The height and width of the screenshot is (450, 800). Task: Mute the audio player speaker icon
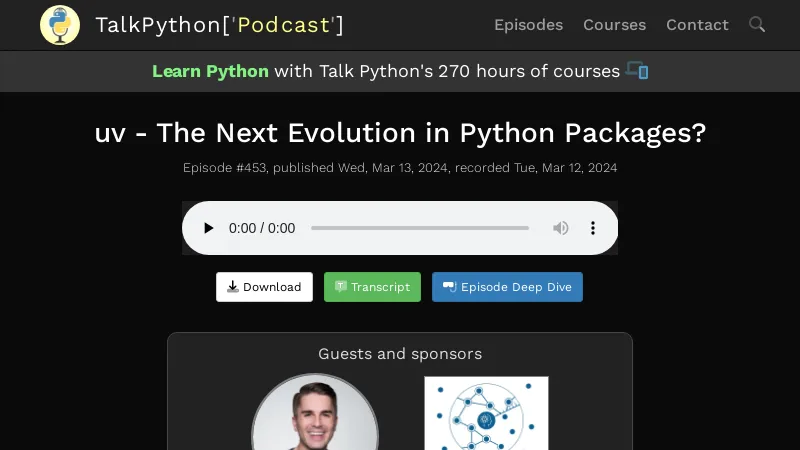pyautogui.click(x=561, y=228)
